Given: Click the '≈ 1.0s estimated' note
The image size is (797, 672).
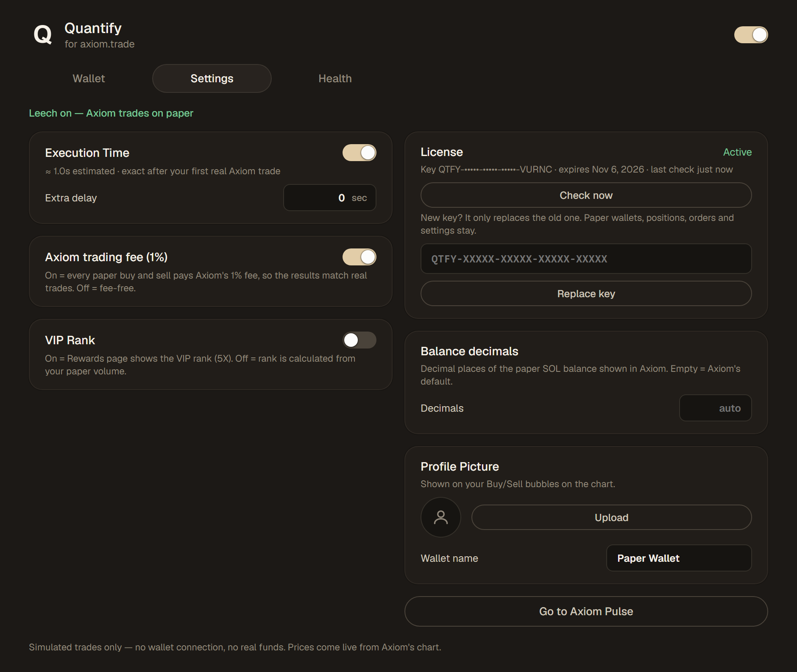Looking at the screenshot, I should [163, 171].
